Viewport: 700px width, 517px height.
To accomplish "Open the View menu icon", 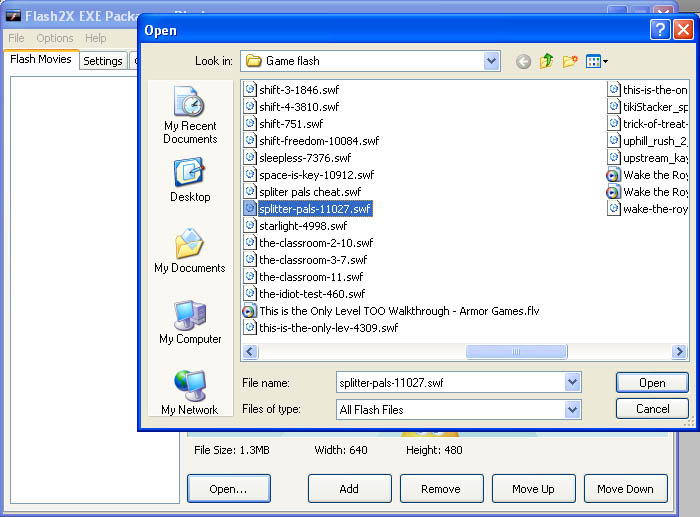I will tap(593, 61).
